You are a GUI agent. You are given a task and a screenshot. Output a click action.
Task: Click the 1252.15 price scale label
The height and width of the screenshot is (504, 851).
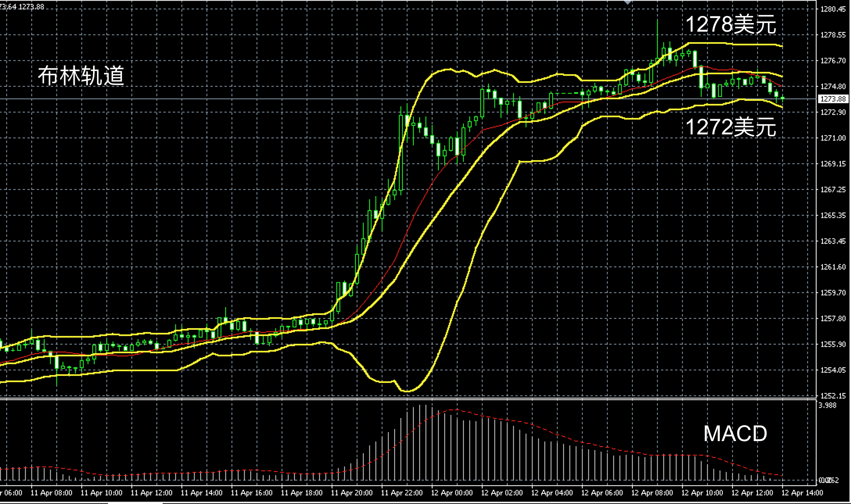(x=833, y=396)
